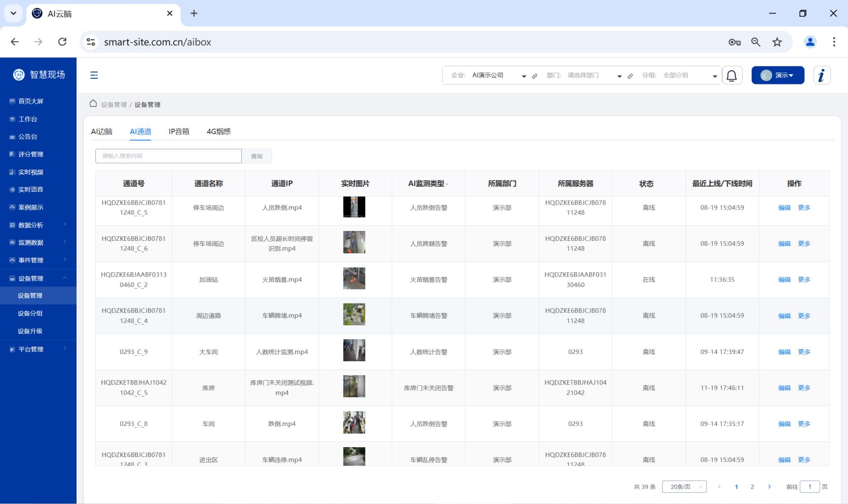Open the tab search dropdown arrow
This screenshot has width=848, height=504.
[13, 13]
